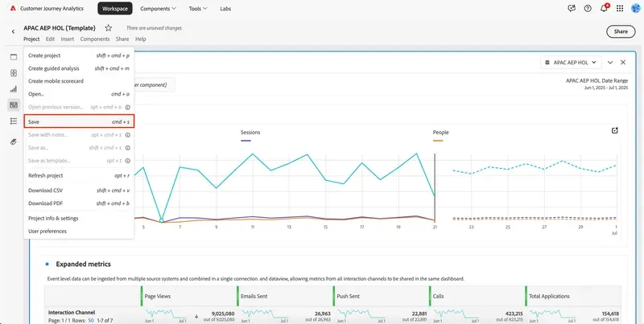644x324 pixels.
Task: Choose Refresh project
Action: pos(79,175)
